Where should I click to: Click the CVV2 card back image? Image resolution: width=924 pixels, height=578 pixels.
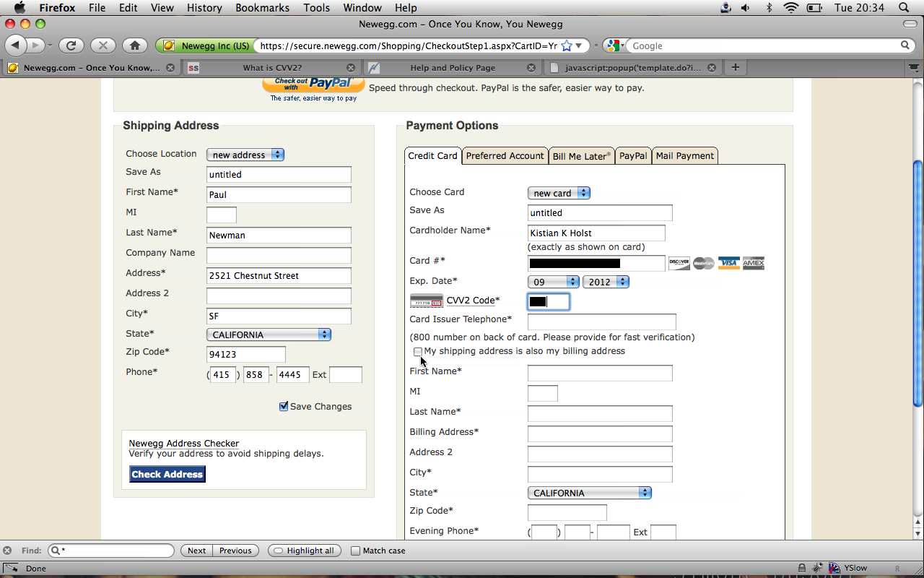(x=426, y=301)
